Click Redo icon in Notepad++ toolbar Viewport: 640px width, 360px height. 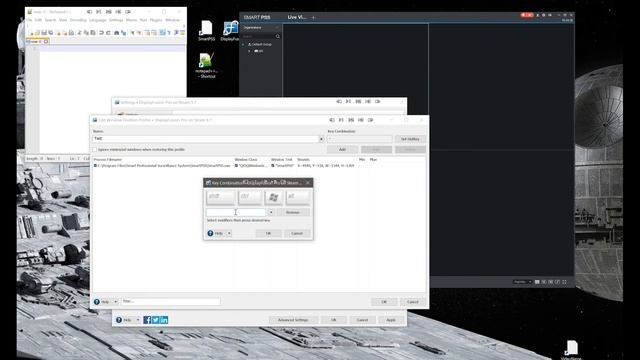coord(108,33)
